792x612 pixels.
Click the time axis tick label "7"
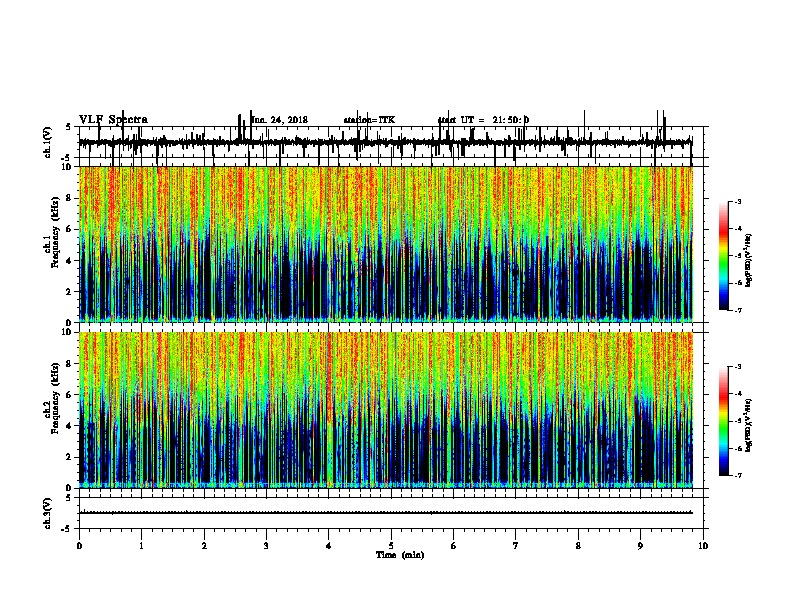click(x=516, y=546)
